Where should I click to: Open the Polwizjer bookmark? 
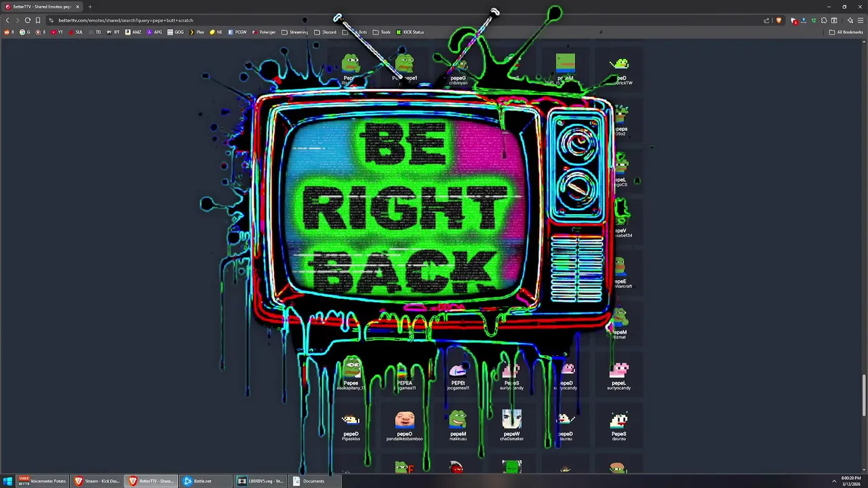click(264, 32)
